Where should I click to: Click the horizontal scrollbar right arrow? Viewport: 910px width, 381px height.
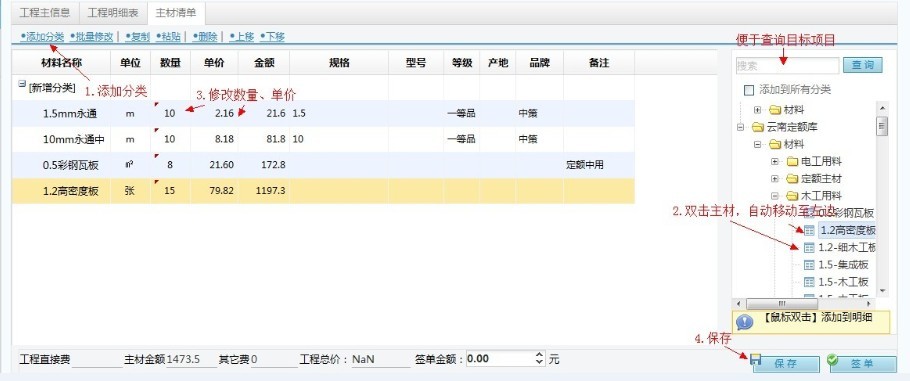(x=868, y=304)
